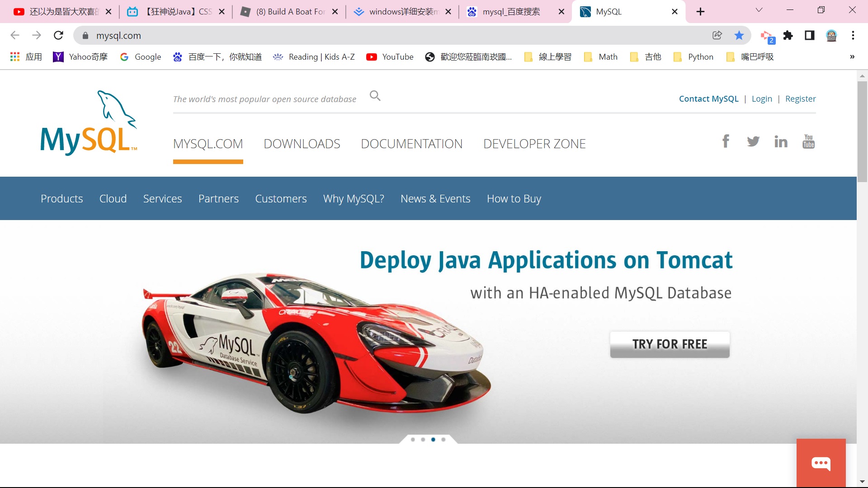This screenshot has width=868, height=488.
Task: Select the fourth carousel dot
Action: [x=443, y=439]
